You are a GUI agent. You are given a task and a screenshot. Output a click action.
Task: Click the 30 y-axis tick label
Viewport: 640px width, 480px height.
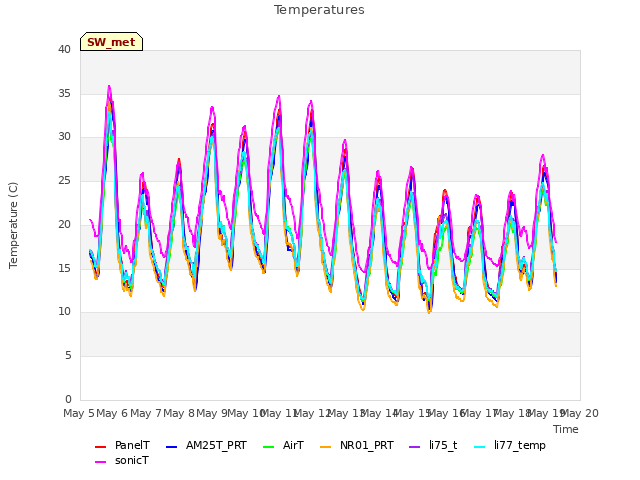64,137
